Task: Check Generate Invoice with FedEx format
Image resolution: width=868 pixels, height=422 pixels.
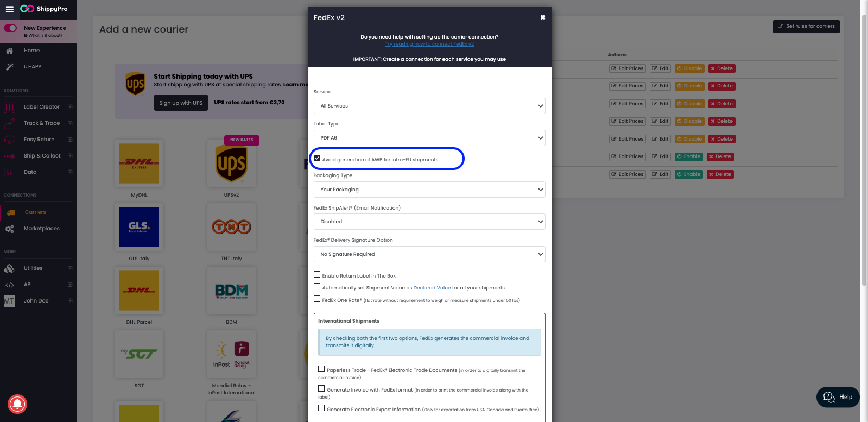Action: tap(321, 389)
